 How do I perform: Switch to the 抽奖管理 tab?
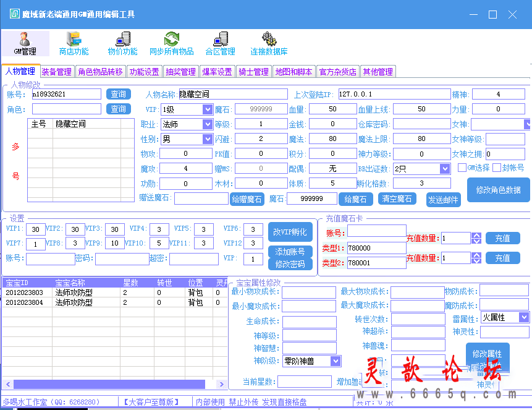[x=181, y=72]
